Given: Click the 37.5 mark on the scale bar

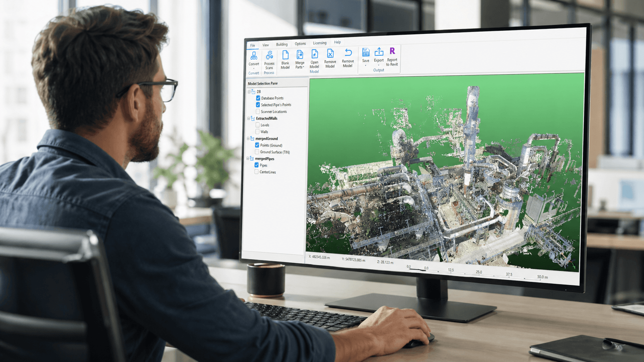Looking at the screenshot, I should [x=509, y=274].
